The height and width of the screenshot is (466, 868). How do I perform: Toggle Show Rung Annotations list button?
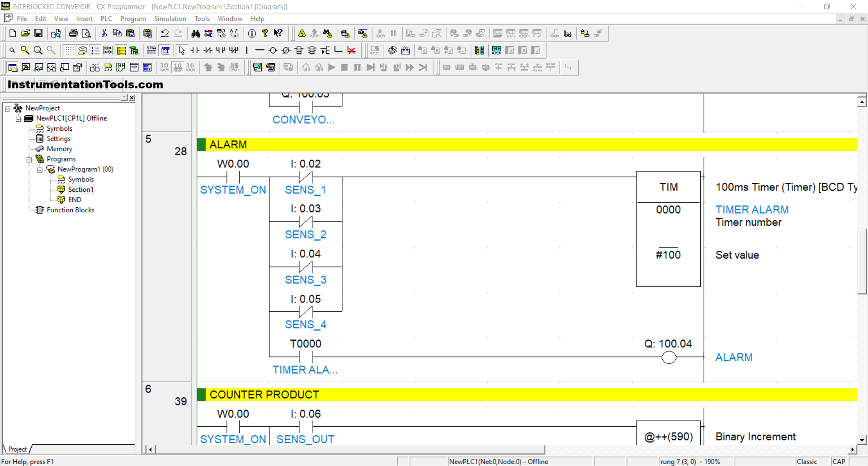(95, 50)
